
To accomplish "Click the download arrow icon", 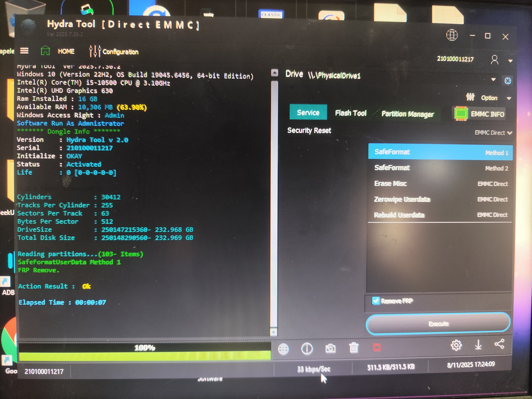I will pos(478,345).
